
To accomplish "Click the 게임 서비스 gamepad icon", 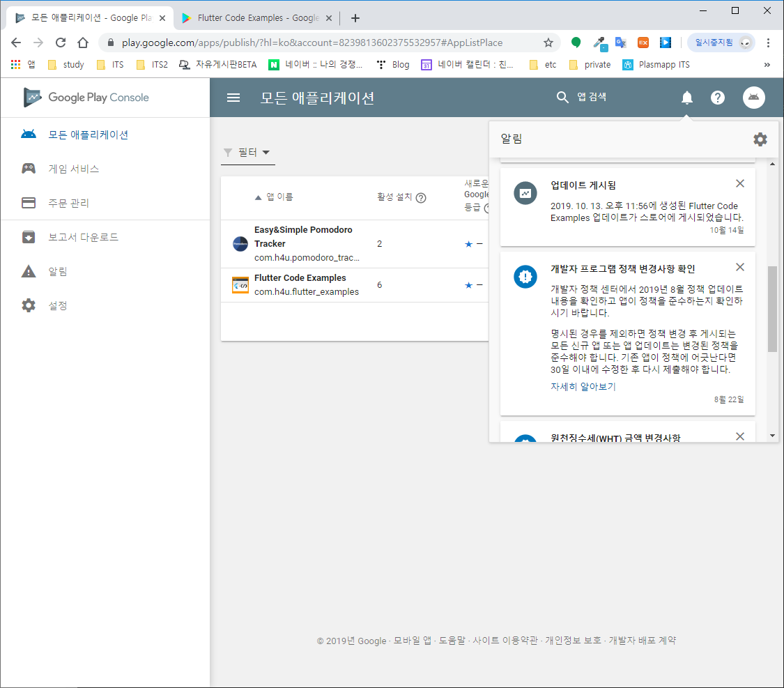I will [x=29, y=169].
